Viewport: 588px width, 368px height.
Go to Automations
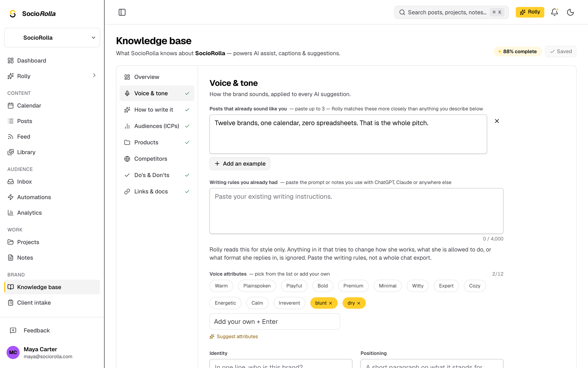(52, 197)
